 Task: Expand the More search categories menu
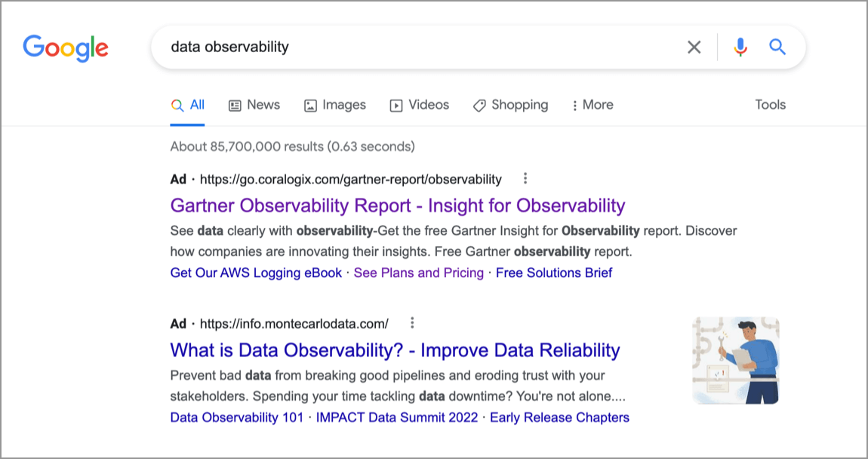click(593, 105)
